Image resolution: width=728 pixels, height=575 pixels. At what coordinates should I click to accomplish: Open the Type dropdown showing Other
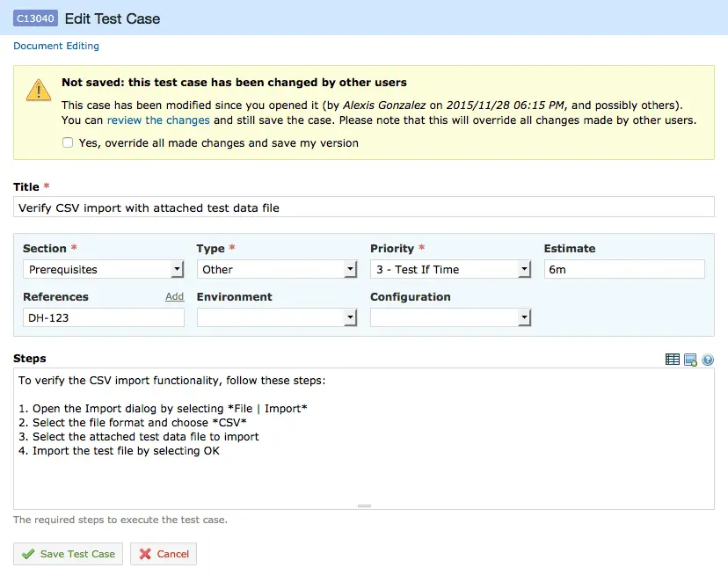277,269
